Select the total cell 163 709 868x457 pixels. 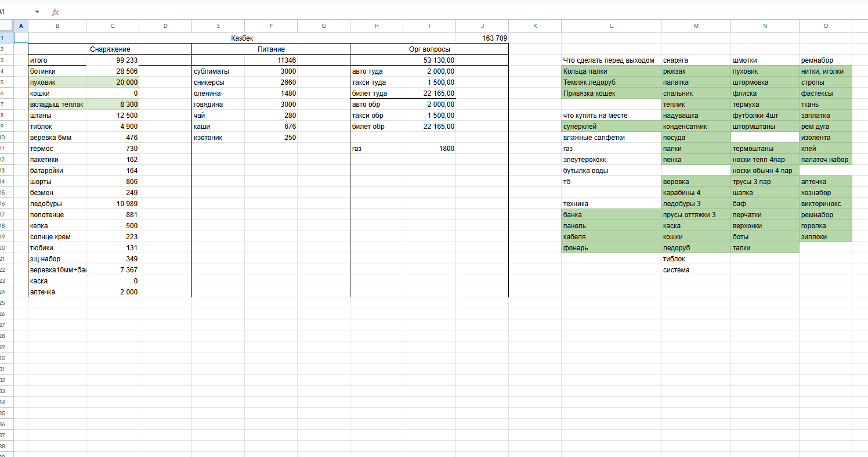[x=482, y=38]
